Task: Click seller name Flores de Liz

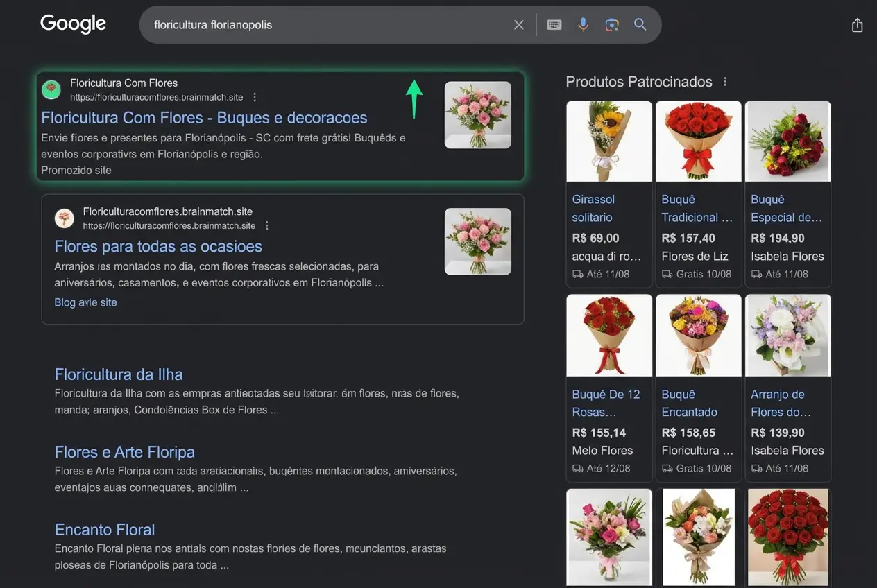Action: pos(695,256)
